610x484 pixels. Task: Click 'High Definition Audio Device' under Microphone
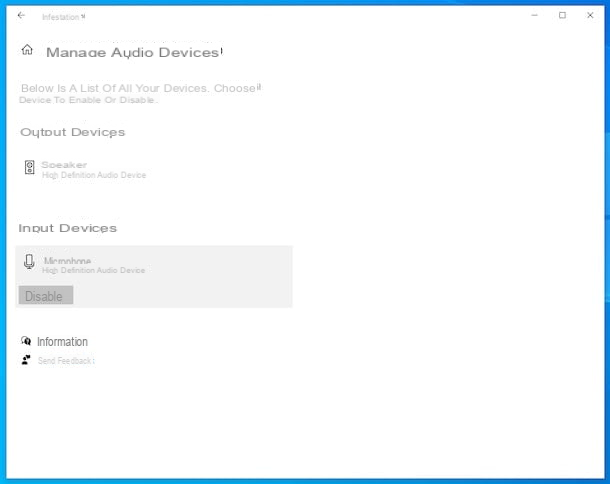tap(93, 270)
